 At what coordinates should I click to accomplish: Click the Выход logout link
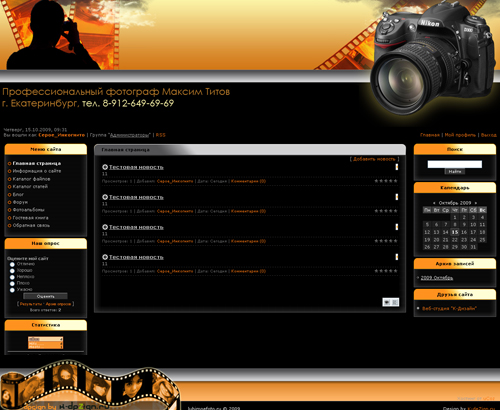(489, 135)
